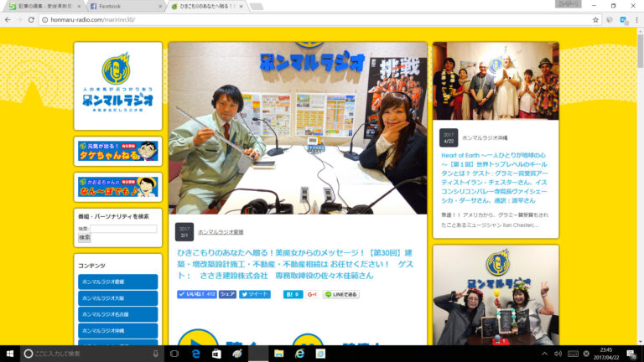Viewport: 644px width, 362px height.
Task: Click the main studio photo of two hosts
Action: (x=298, y=128)
